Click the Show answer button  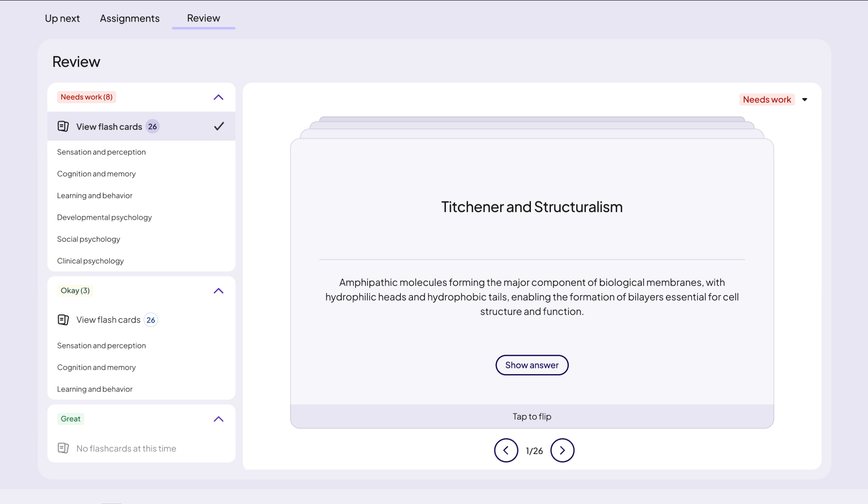pyautogui.click(x=532, y=365)
